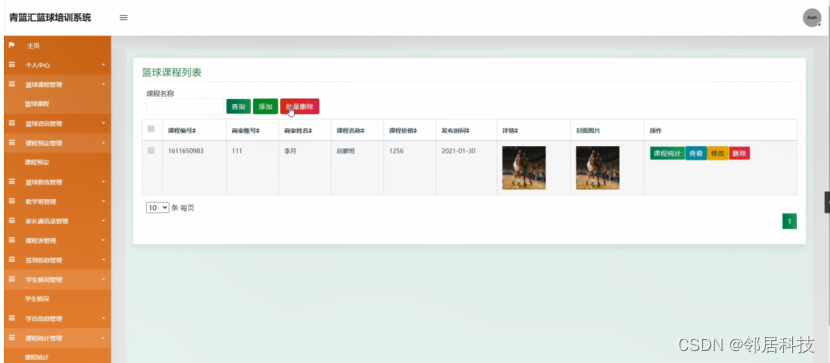
Task: Click the list icon beside 篮球资讯管理
Action: point(12,123)
